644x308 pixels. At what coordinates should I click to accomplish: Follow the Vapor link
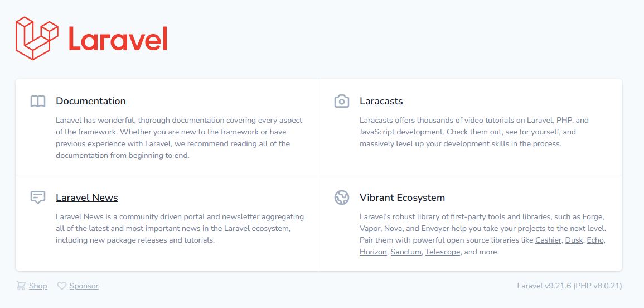[370, 229]
